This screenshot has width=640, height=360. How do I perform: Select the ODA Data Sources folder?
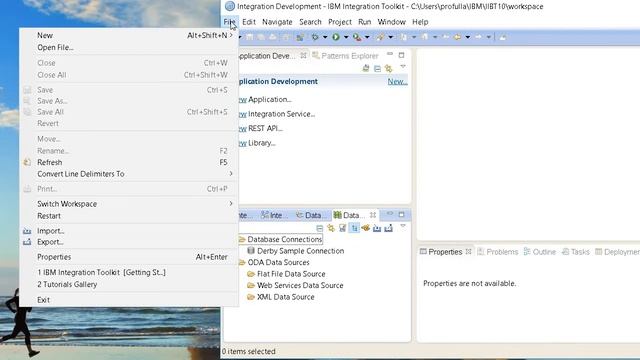pyautogui.click(x=274, y=262)
